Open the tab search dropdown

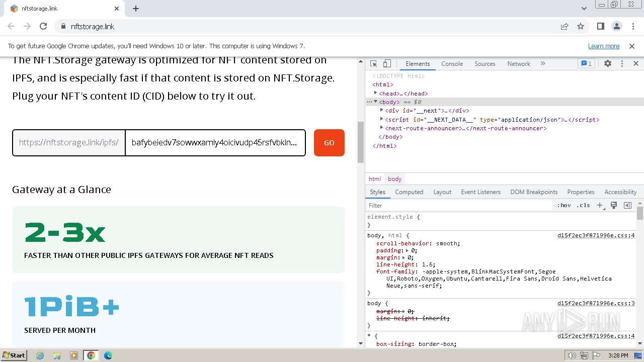tap(584, 9)
